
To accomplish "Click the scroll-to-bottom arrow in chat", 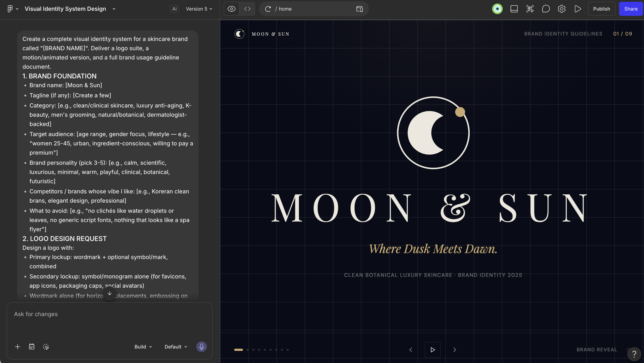I will pyautogui.click(x=109, y=293).
